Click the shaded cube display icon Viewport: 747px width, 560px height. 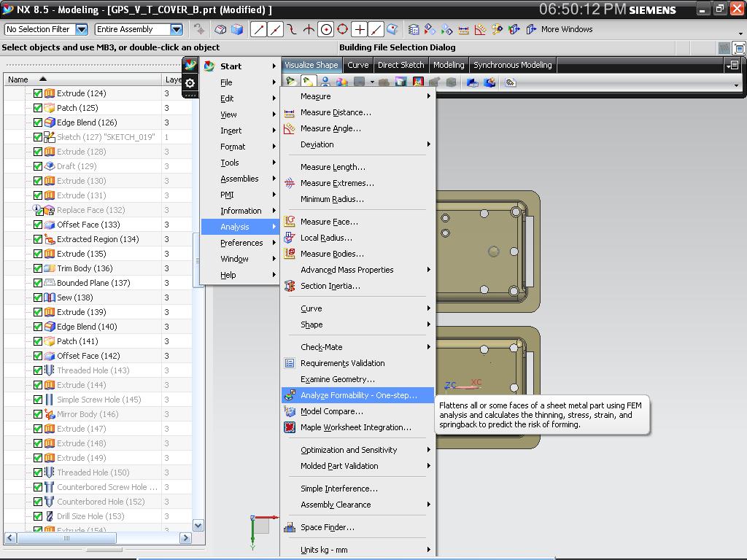[x=237, y=29]
